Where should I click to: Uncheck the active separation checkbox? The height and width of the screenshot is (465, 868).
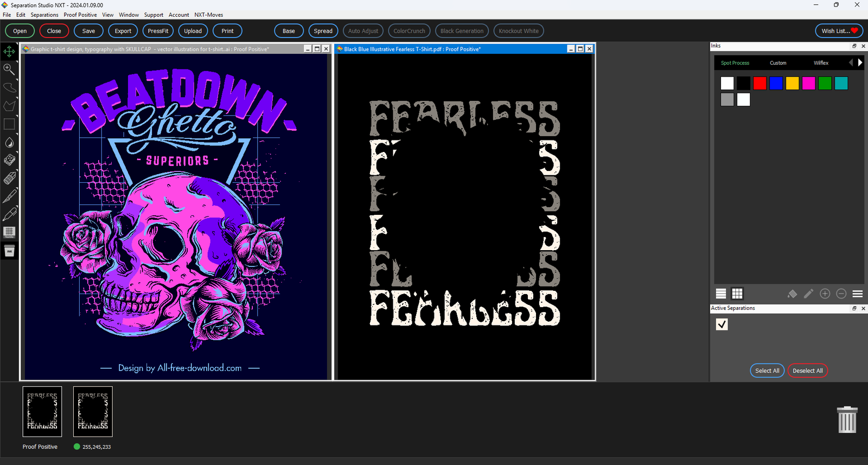click(x=722, y=324)
